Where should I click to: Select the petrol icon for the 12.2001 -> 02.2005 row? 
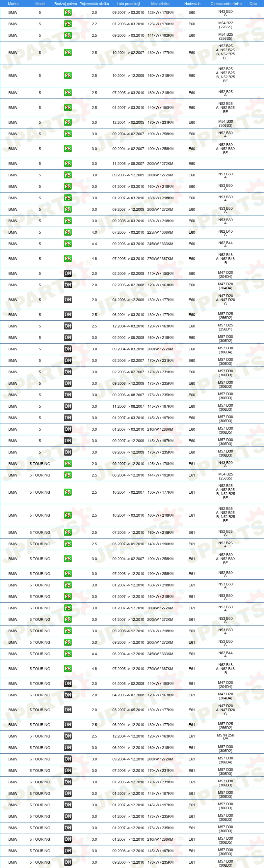pyautogui.click(x=68, y=122)
